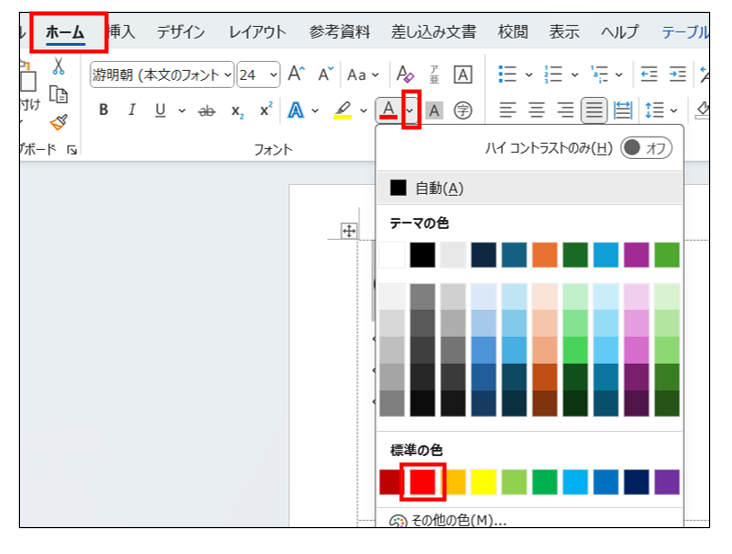Image resolution: width=732 pixels, height=554 pixels.
Task: Expand bullet list dropdown arrow
Action: tap(528, 75)
